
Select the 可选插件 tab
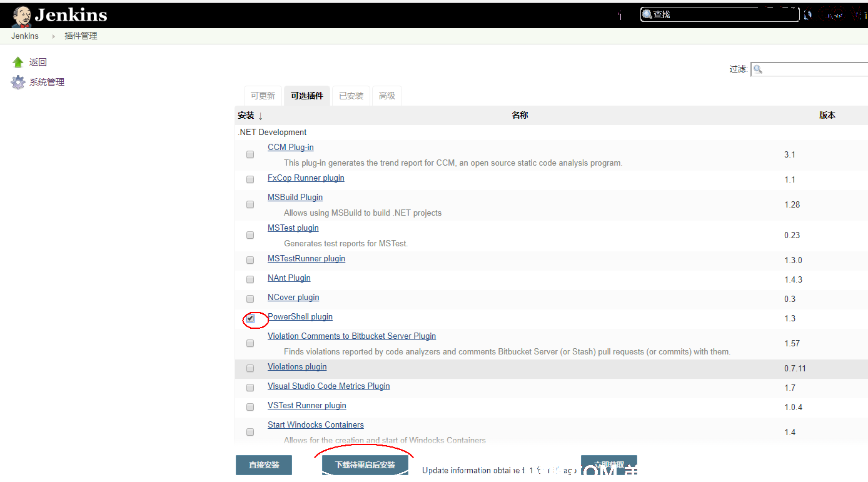click(x=307, y=96)
